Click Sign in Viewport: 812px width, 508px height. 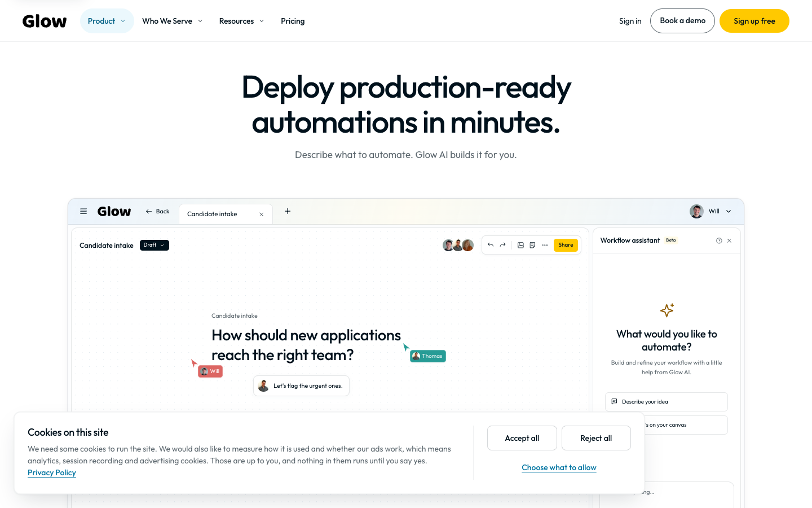pos(630,21)
